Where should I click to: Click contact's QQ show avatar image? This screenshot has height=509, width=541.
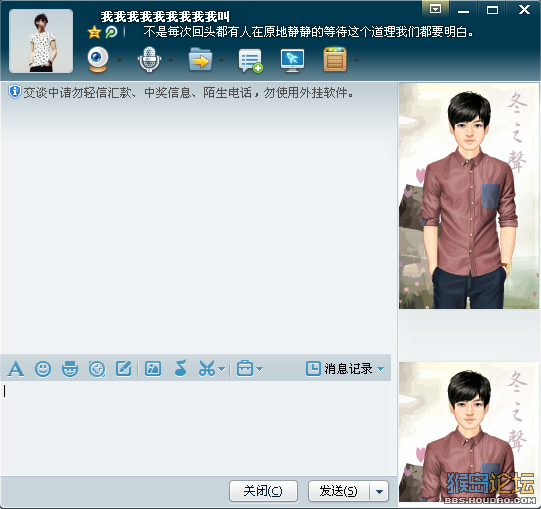pyautogui.click(x=469, y=196)
